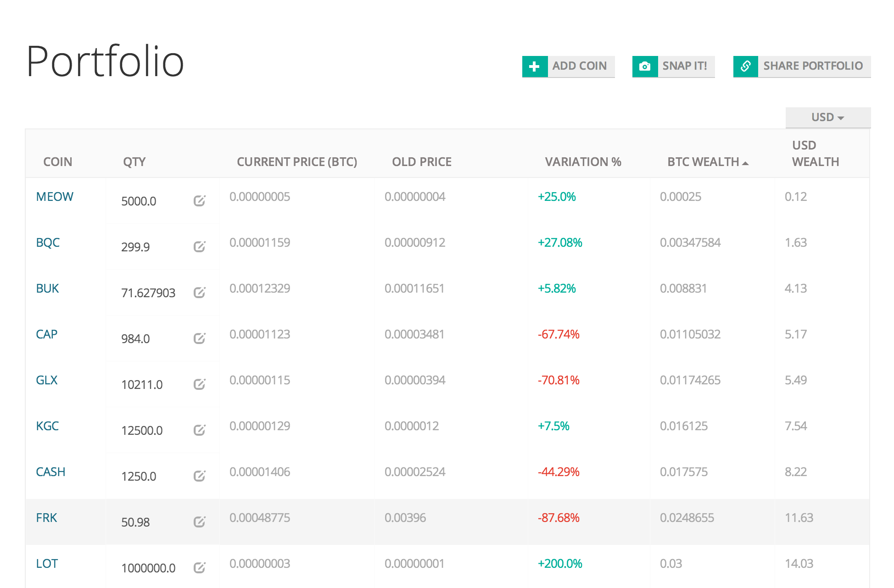Click the edit icon for GLX quantity
894x588 pixels.
[199, 384]
